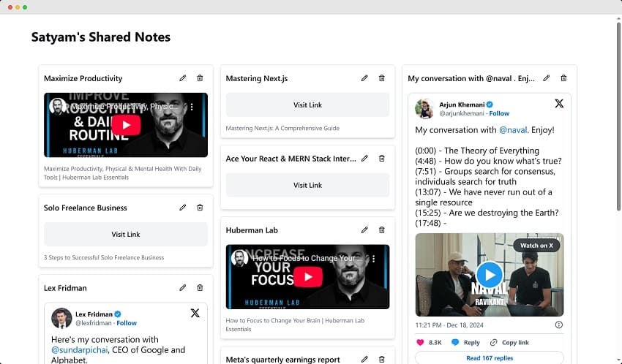Delete the Mastering Next.js note
622x364 pixels.
click(x=381, y=78)
